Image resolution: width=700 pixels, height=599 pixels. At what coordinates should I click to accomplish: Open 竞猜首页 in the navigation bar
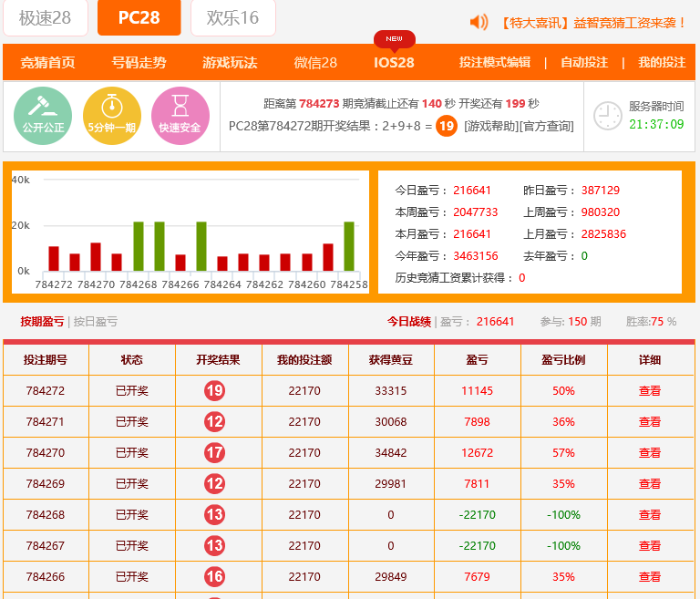tap(47, 63)
